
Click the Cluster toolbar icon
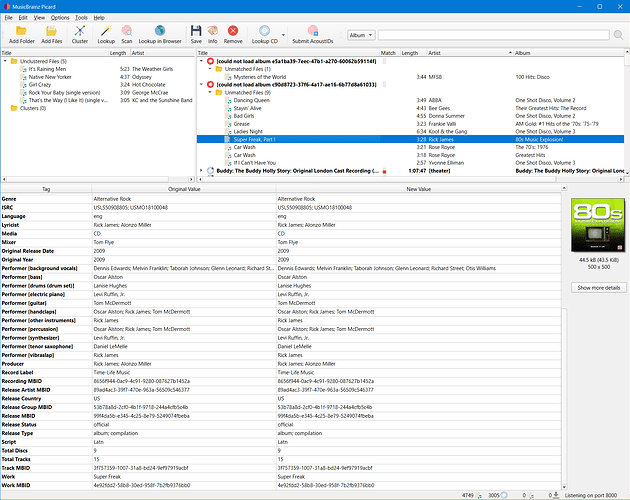80,31
